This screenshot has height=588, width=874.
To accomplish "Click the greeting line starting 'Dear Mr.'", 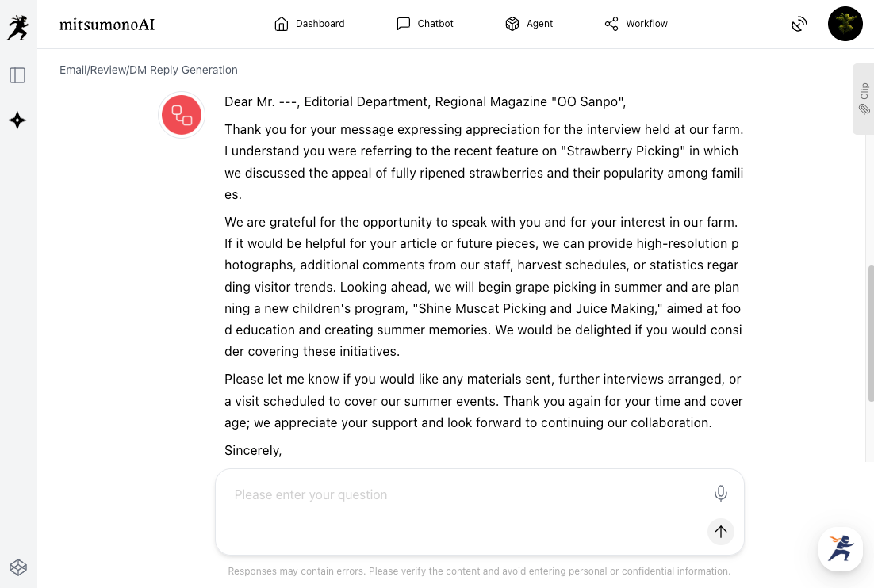I will tap(425, 101).
